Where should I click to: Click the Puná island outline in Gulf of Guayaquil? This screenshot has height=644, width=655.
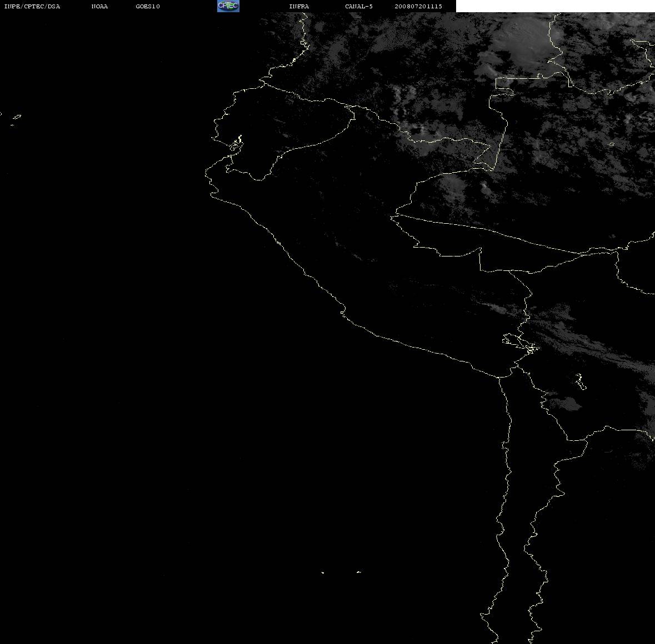pos(236,144)
